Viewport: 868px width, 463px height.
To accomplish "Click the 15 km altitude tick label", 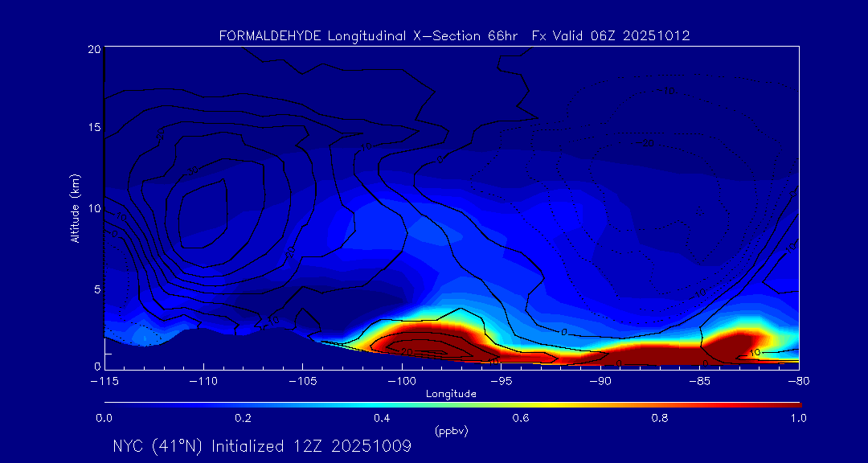I will [x=93, y=128].
